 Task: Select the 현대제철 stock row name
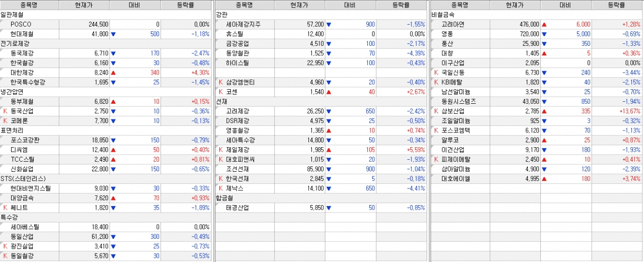(x=21, y=34)
